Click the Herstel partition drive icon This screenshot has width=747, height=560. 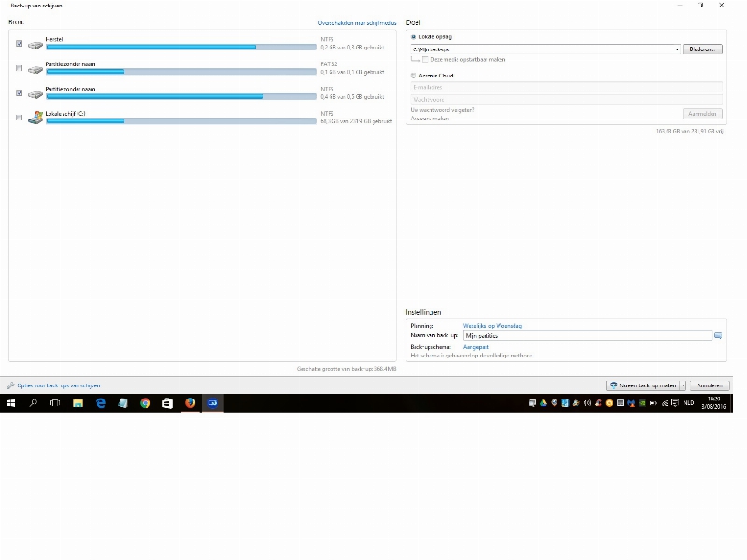[35, 43]
